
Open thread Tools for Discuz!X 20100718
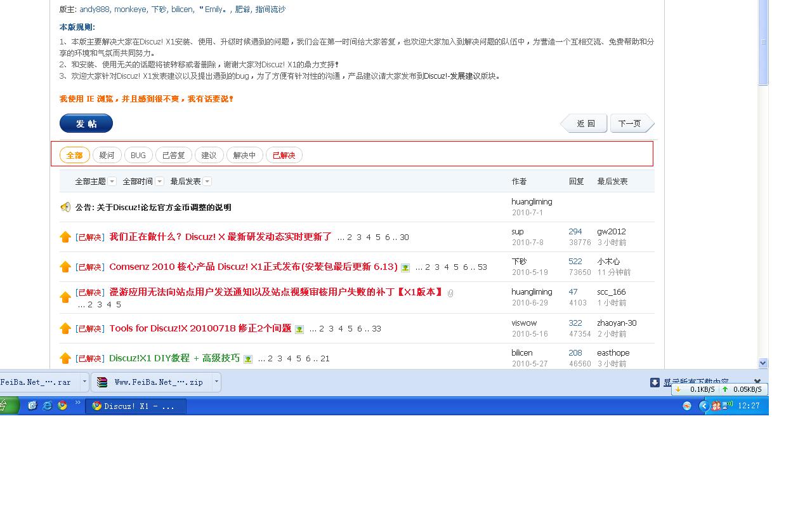tap(200, 328)
